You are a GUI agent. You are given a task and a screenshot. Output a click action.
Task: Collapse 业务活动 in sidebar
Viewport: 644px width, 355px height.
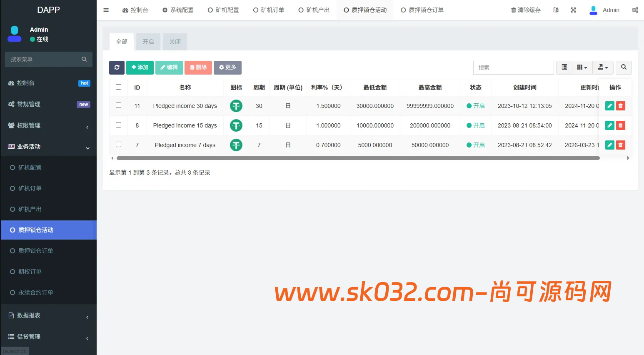coord(49,147)
